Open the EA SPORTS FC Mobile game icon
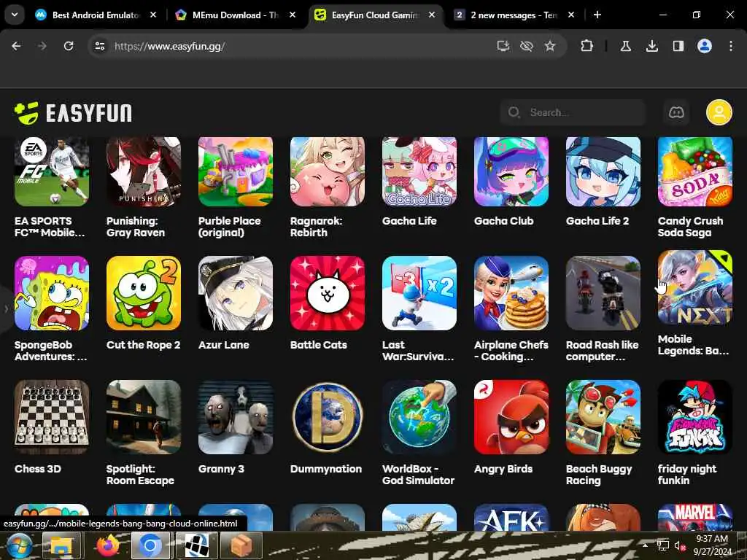The width and height of the screenshot is (747, 560). point(52,171)
